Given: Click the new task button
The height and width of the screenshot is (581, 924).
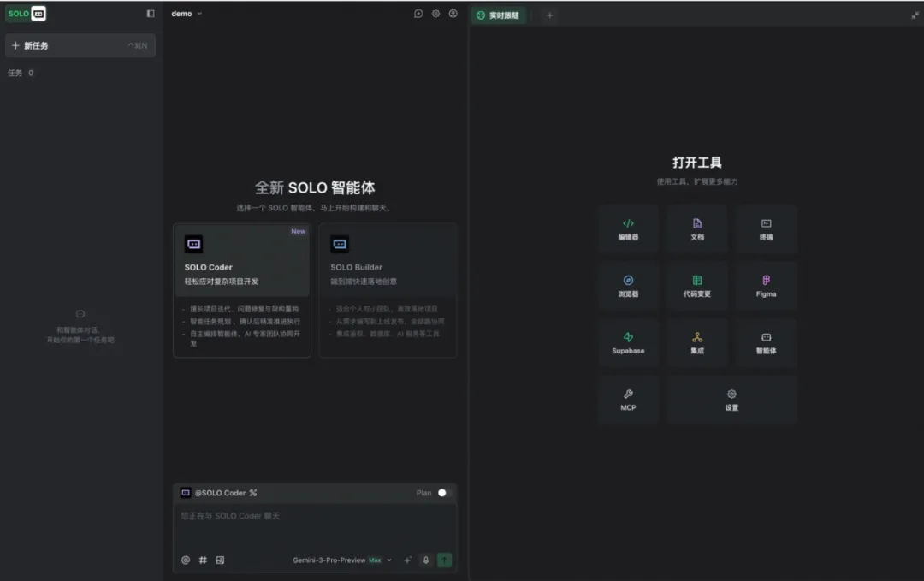Looking at the screenshot, I should click(x=80, y=46).
